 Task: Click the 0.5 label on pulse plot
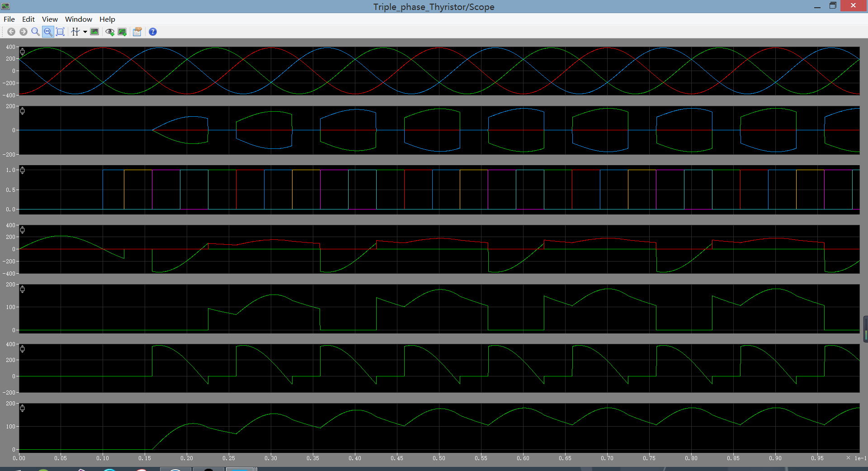coord(10,190)
